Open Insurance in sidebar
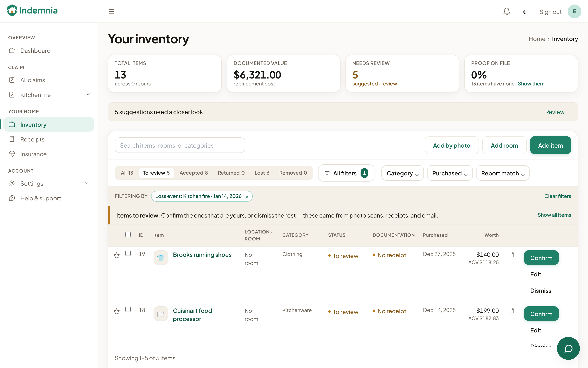588x368 pixels. point(49,154)
